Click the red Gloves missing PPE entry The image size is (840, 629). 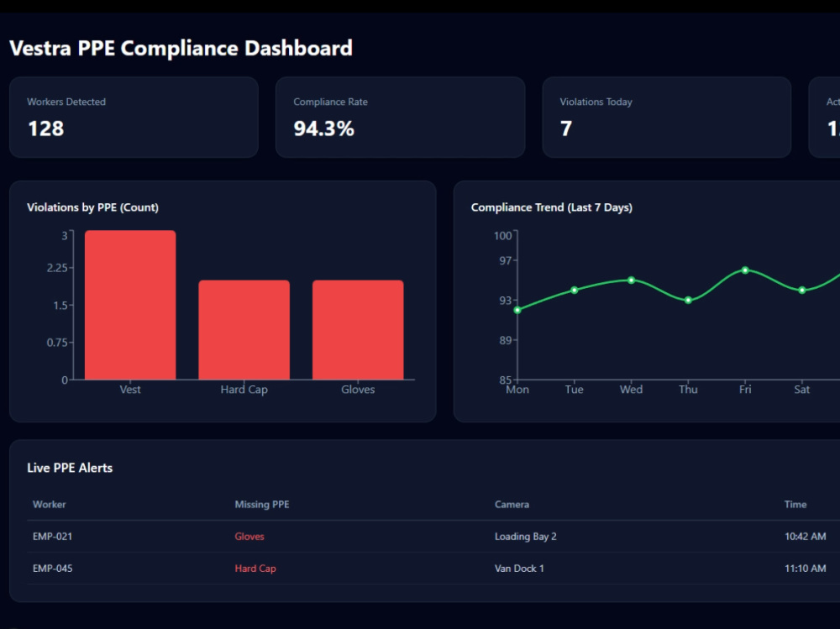[x=249, y=537]
